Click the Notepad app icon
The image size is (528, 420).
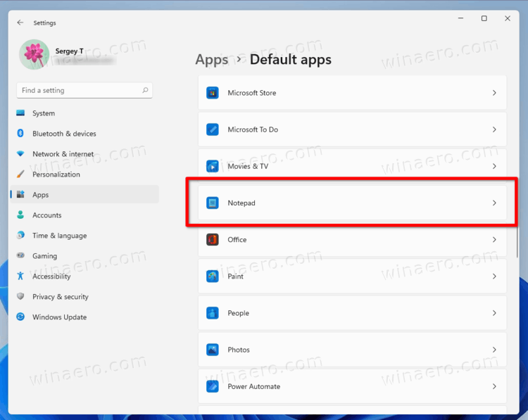(x=213, y=203)
